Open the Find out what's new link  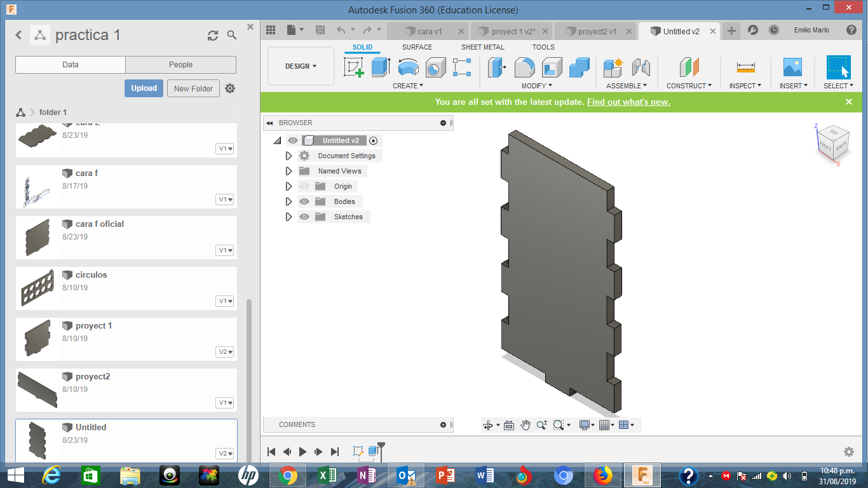628,102
